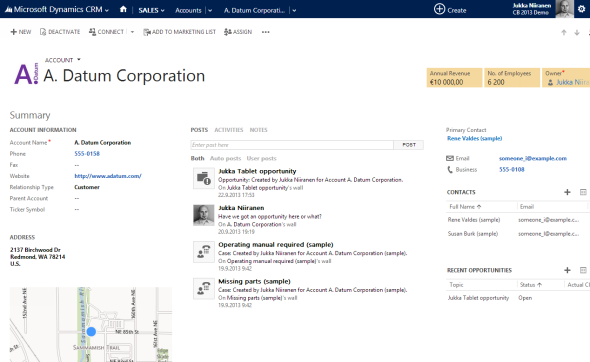This screenshot has height=362, width=590.
Task: Sort opportunities by Status column
Action: click(x=531, y=285)
